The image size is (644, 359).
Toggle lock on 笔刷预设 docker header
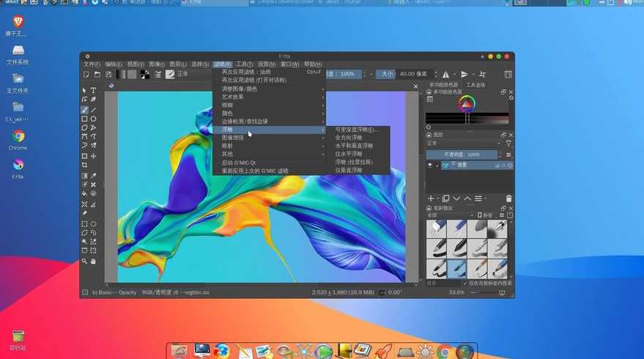point(429,208)
